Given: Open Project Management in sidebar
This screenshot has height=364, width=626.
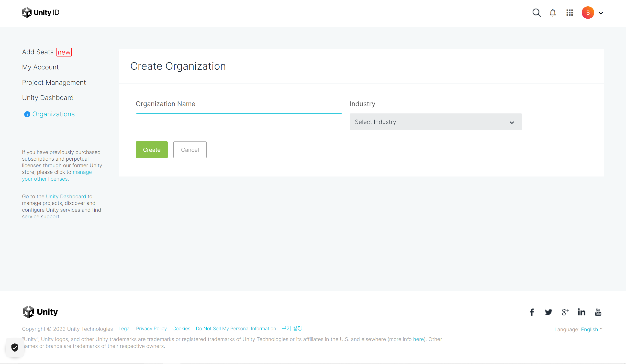Looking at the screenshot, I should (54, 82).
